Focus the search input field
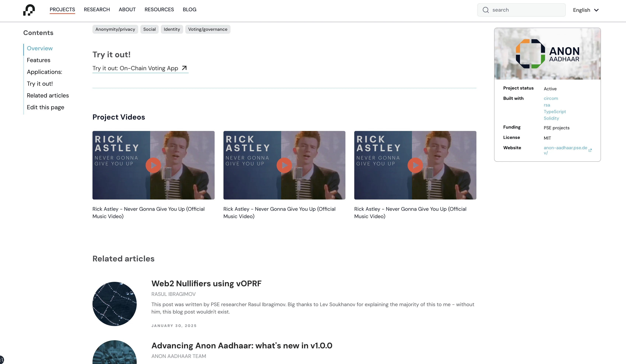Viewport: 626px width, 364px height. point(527,10)
